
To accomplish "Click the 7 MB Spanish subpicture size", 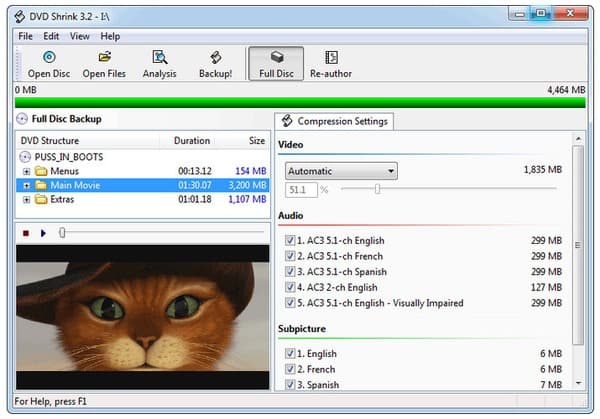I will (551, 385).
